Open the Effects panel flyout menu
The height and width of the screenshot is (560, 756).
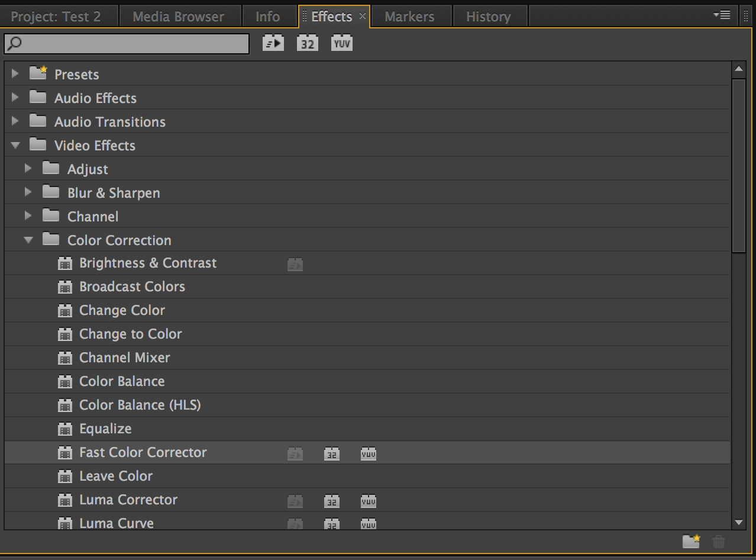(x=722, y=15)
